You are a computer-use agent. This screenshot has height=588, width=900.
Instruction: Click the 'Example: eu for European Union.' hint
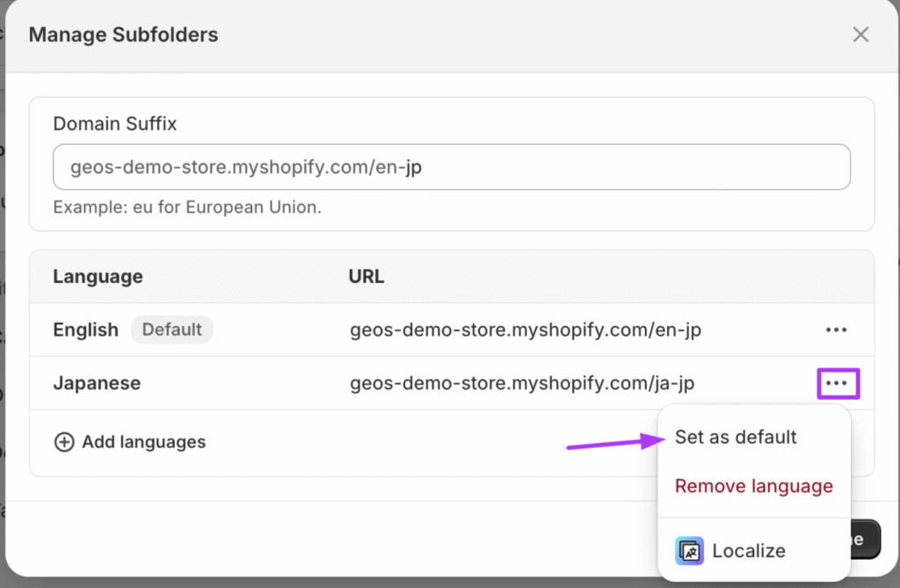tap(187, 207)
